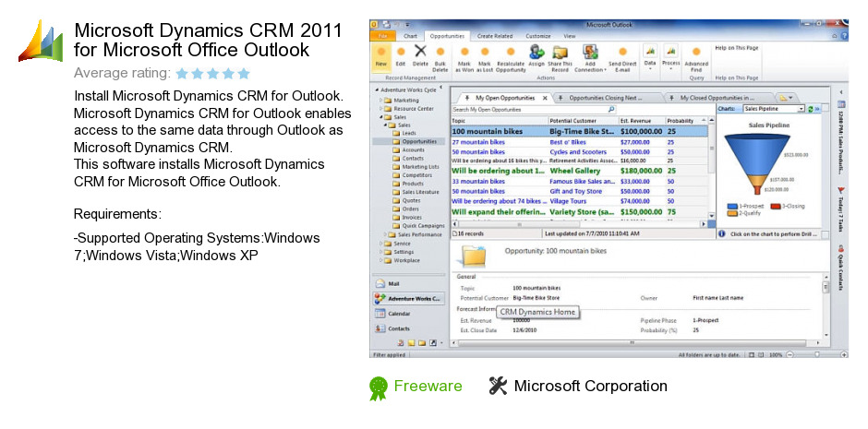Screen dimensions: 868x429
Task: Click the Quick Contacts sidebar item
Action: pyautogui.click(x=841, y=268)
